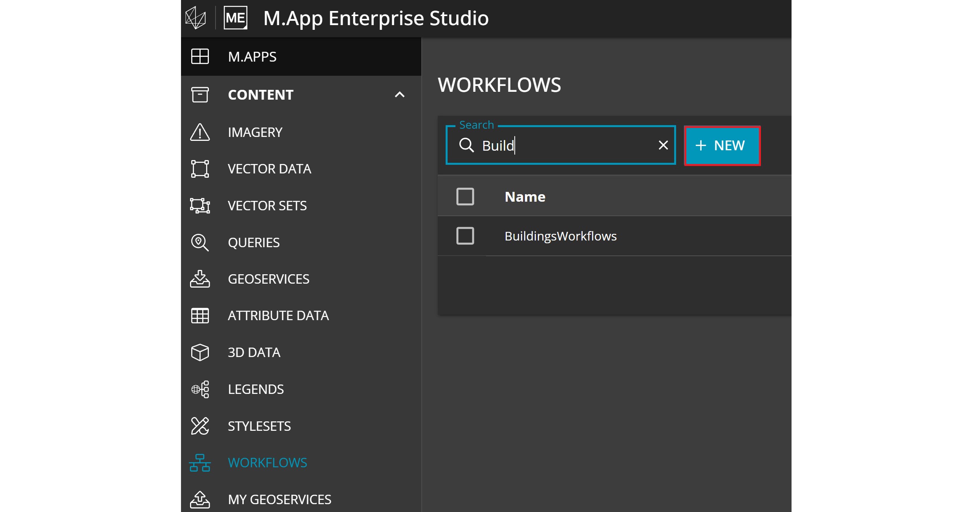Check the BuildingsWorkflows row checkbox
The width and height of the screenshot is (980, 512).
[465, 236]
